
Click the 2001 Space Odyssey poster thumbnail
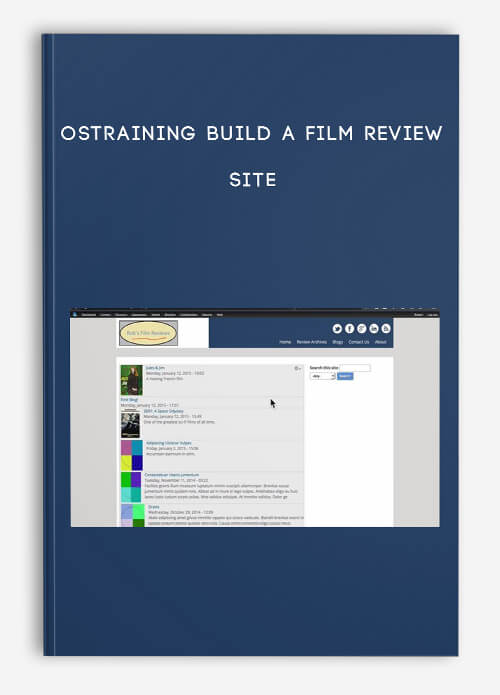130,424
